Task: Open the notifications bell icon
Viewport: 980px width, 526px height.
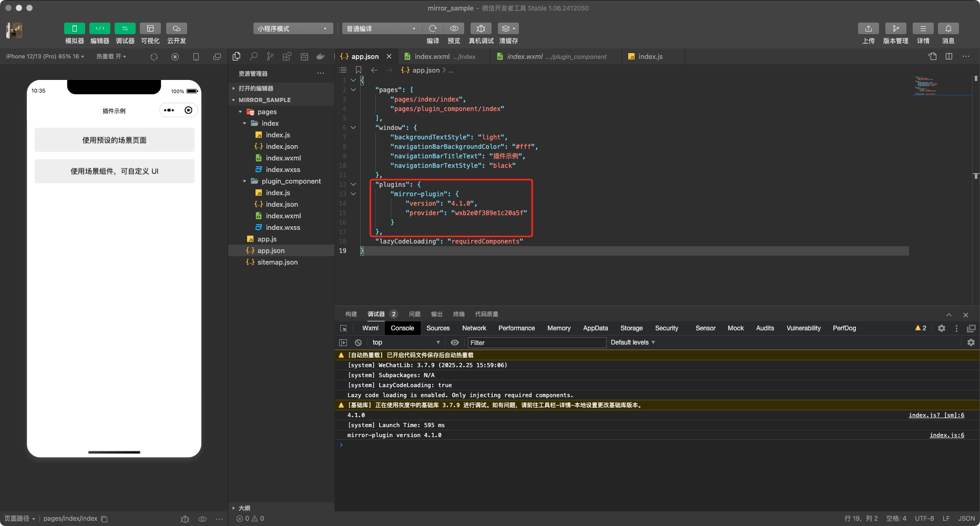Action: coord(948,28)
